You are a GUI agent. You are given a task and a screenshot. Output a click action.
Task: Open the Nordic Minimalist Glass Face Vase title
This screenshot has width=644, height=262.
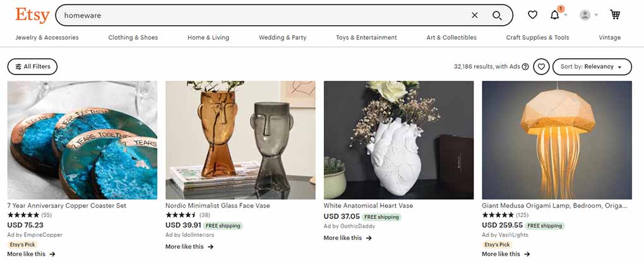click(218, 205)
